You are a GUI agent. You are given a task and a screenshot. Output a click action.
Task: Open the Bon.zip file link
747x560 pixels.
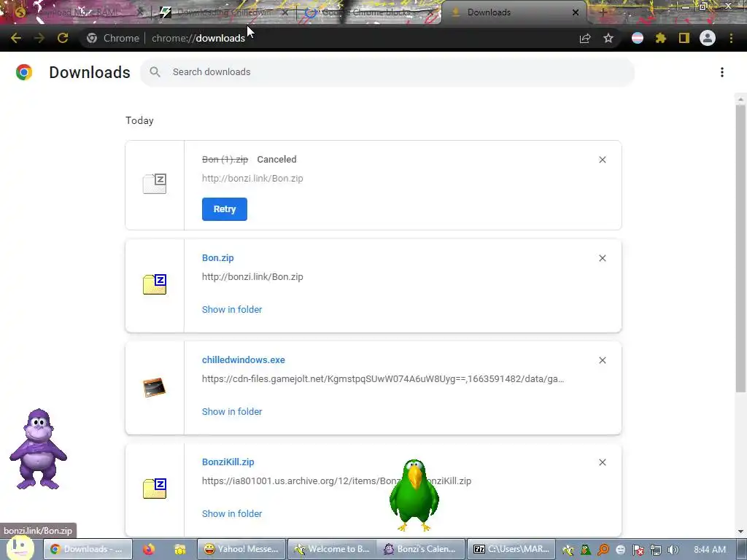[217, 257]
